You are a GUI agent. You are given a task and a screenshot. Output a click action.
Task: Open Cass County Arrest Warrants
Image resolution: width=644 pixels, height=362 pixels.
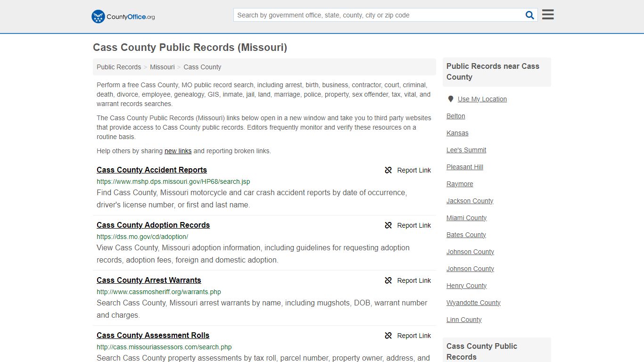click(149, 280)
